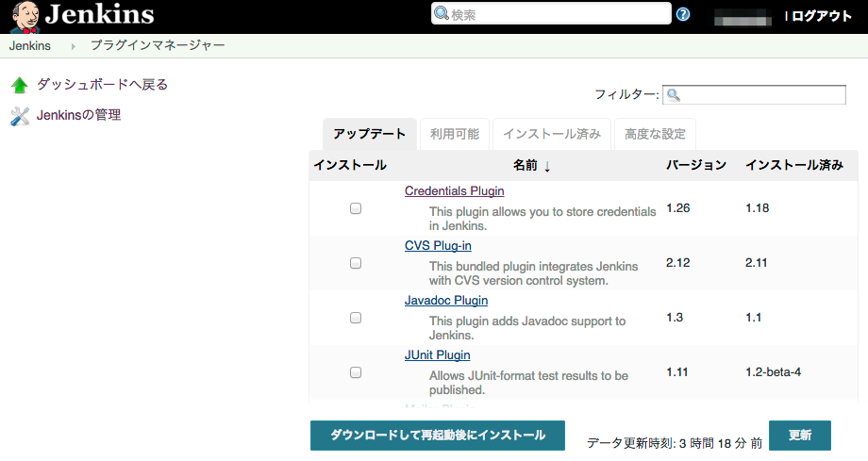Click the Credentials Plugin description text
868x461 pixels.
coord(542,219)
